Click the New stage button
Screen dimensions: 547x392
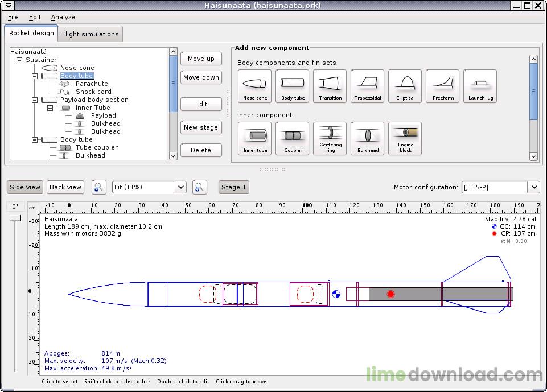[x=201, y=127]
